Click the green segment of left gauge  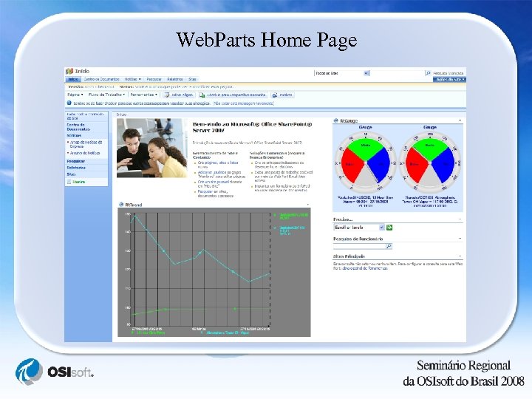tap(365, 148)
